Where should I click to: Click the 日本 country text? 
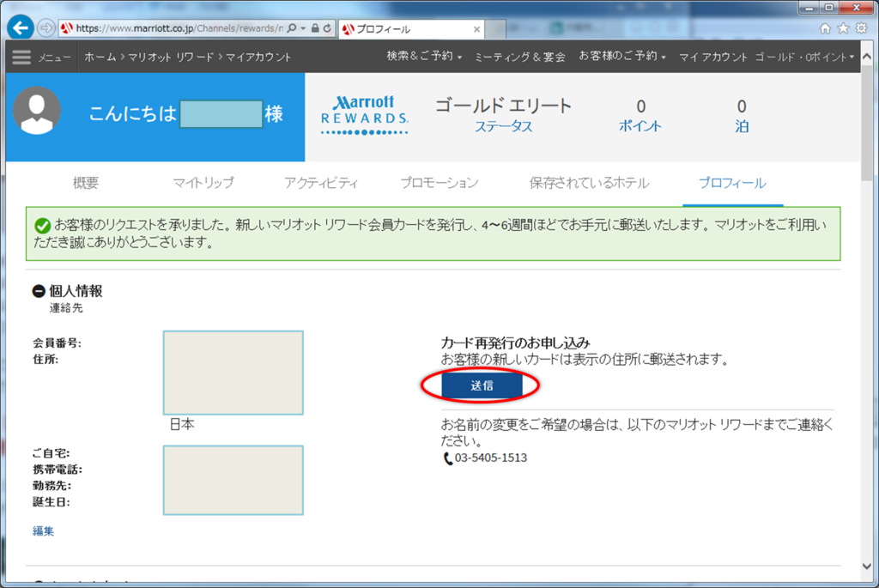tap(182, 425)
